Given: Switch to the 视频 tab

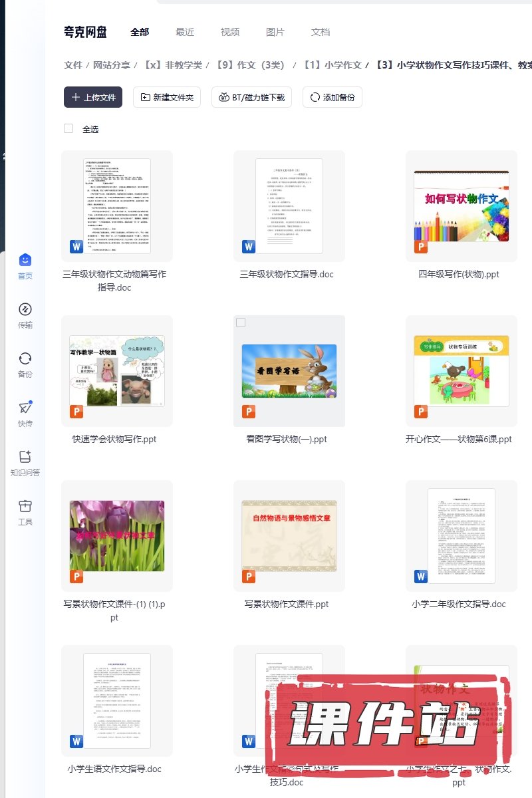Looking at the screenshot, I should point(230,32).
